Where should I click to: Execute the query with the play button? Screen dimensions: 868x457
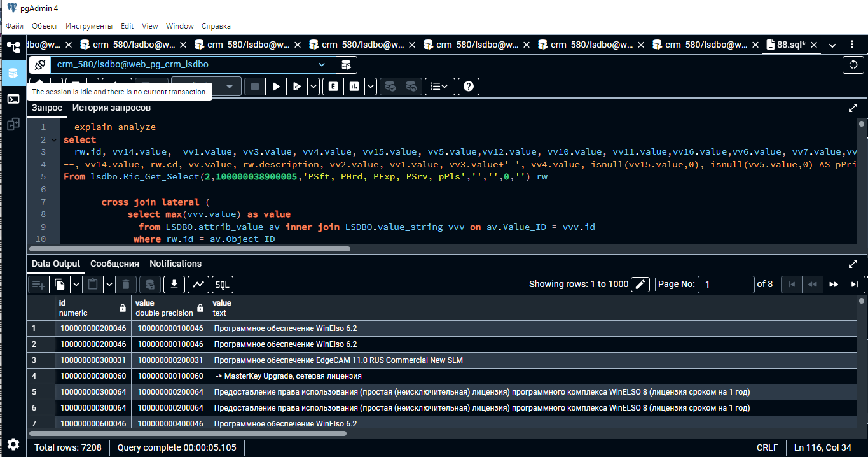pos(276,87)
